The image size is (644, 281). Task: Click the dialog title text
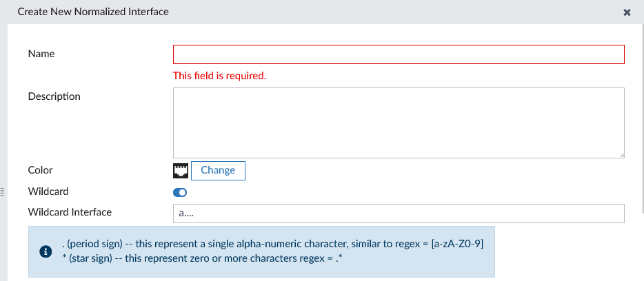click(x=93, y=12)
